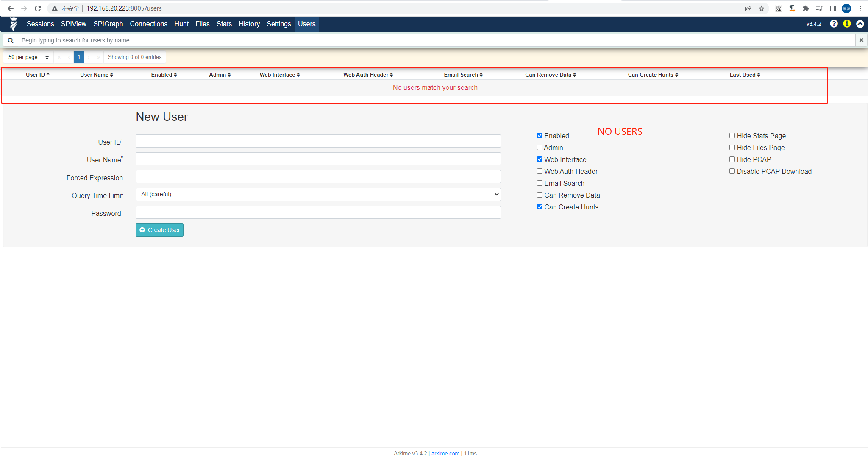Click the Create User button
Screen dimensions: 868x458
[x=159, y=230]
